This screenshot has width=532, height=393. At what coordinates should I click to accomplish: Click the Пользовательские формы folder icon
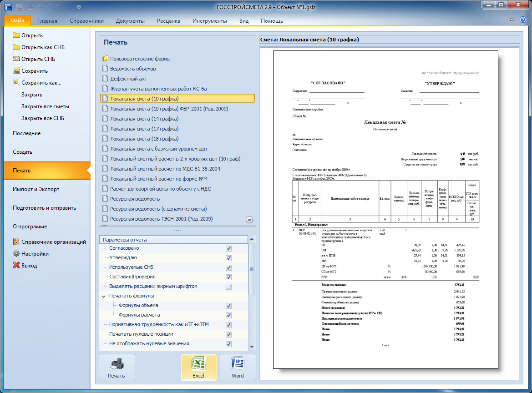[105, 58]
